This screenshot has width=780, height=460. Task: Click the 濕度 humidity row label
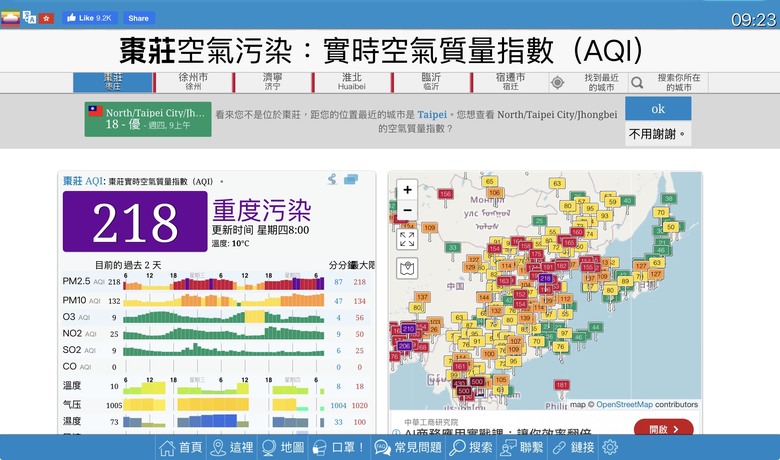tap(72, 421)
